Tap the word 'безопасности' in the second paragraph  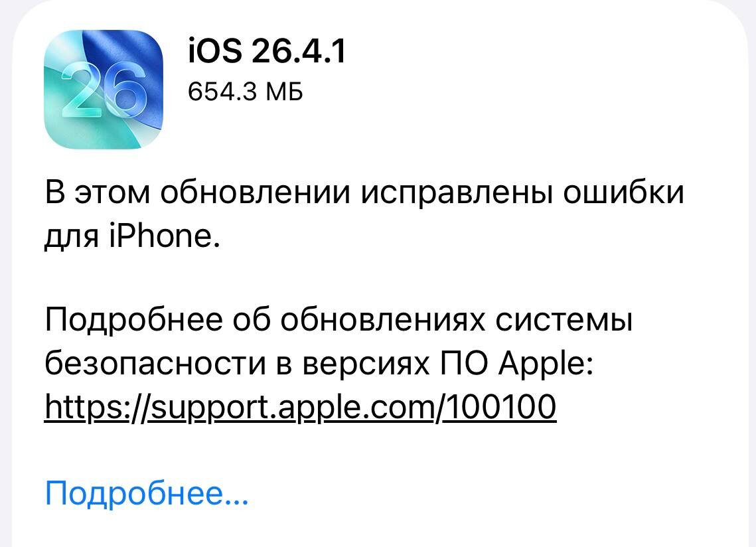point(156,363)
